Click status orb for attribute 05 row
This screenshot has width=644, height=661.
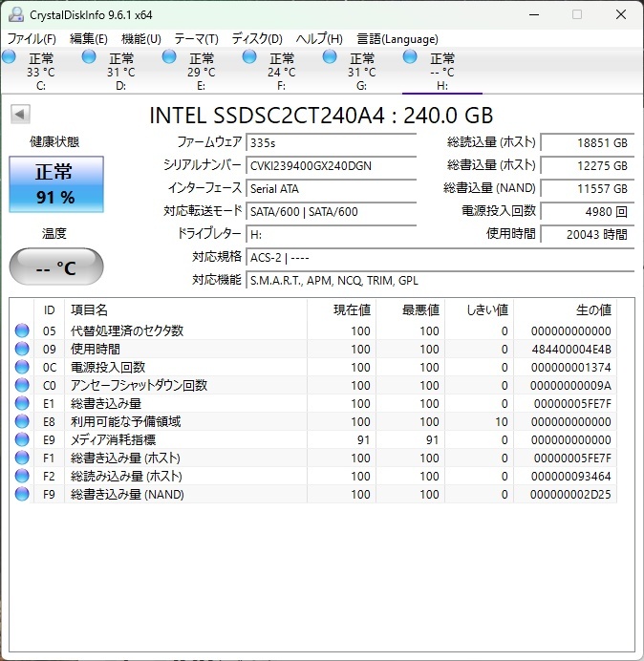tap(22, 330)
